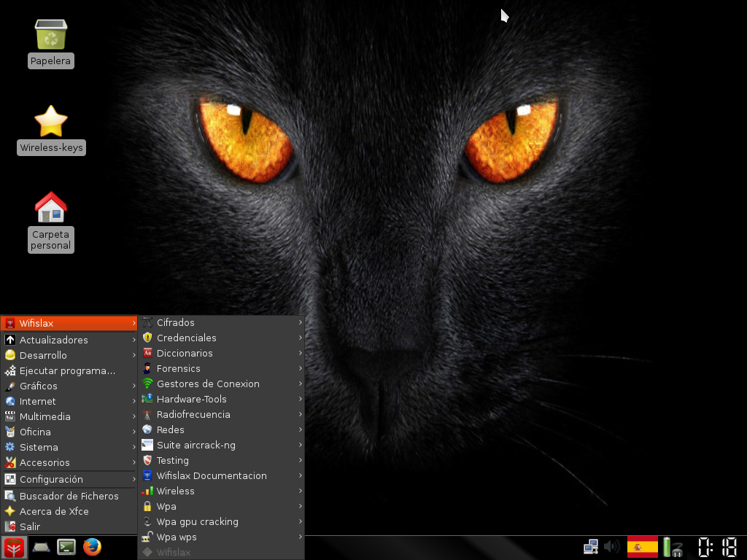Click the Forensics detective icon
This screenshot has height=560, width=747.
147,368
